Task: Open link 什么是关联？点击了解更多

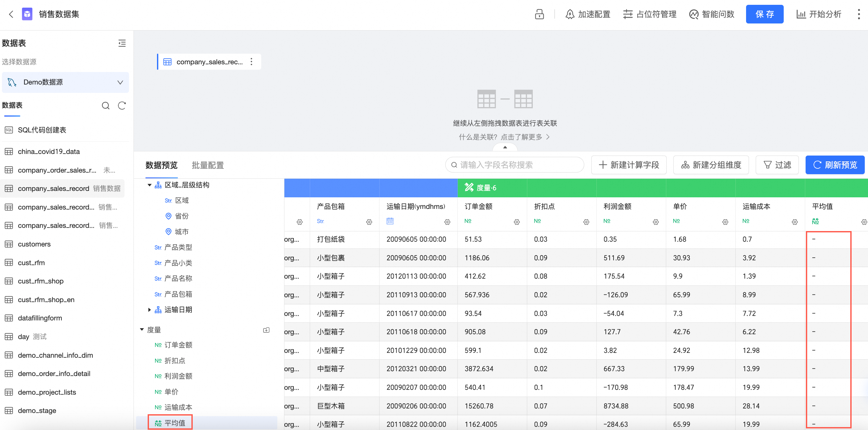Action: (x=504, y=137)
